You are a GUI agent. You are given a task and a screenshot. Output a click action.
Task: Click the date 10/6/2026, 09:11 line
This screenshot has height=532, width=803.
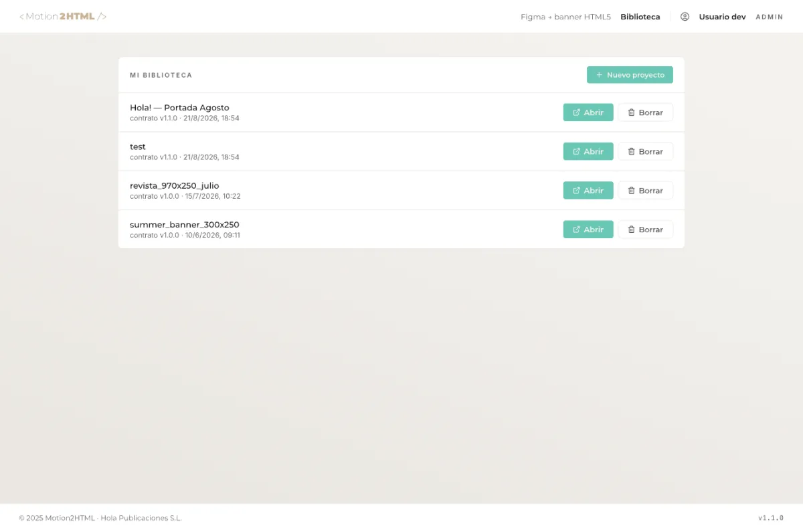(x=185, y=235)
